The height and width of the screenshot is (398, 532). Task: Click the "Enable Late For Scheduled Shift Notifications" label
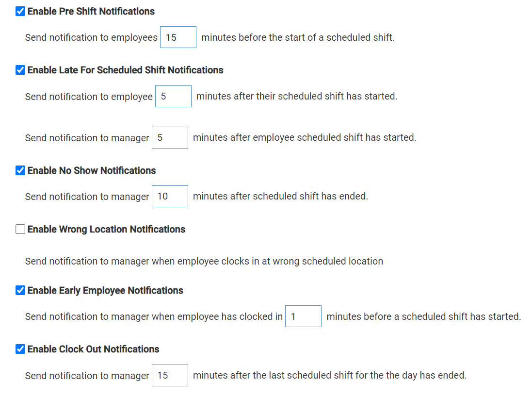[125, 70]
